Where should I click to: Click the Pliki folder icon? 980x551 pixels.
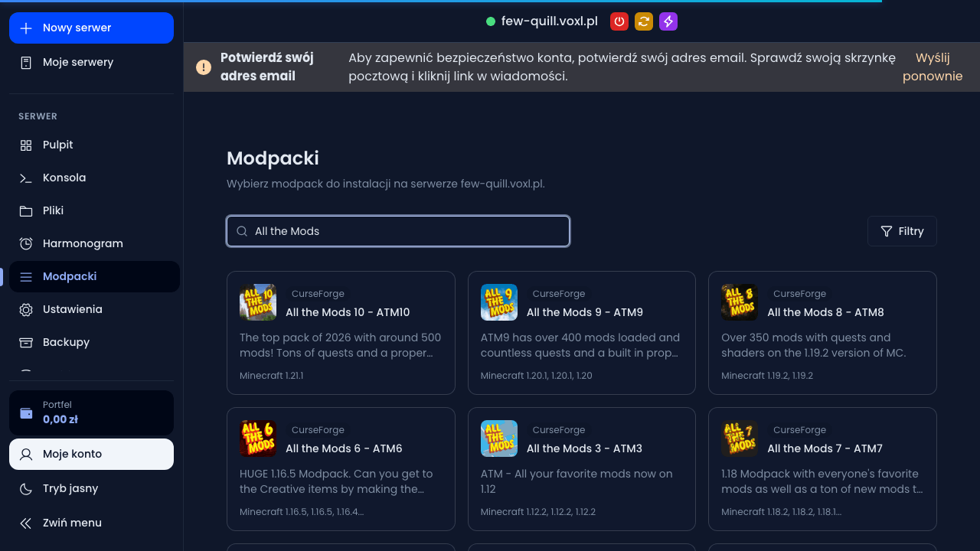[26, 211]
